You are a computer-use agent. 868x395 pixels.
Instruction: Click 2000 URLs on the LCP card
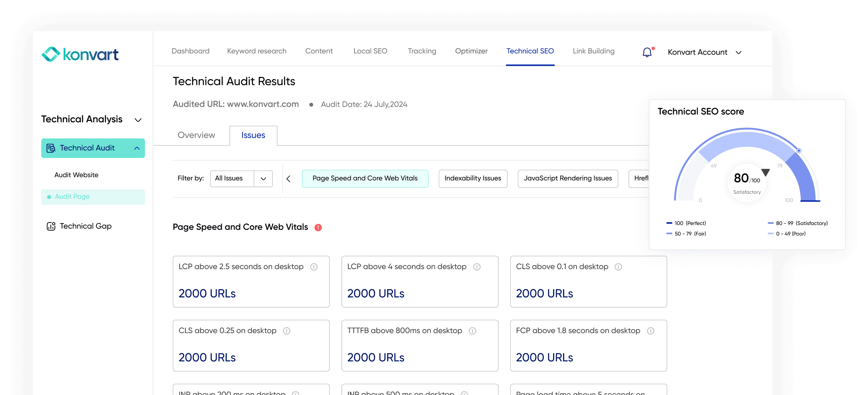pyautogui.click(x=207, y=293)
